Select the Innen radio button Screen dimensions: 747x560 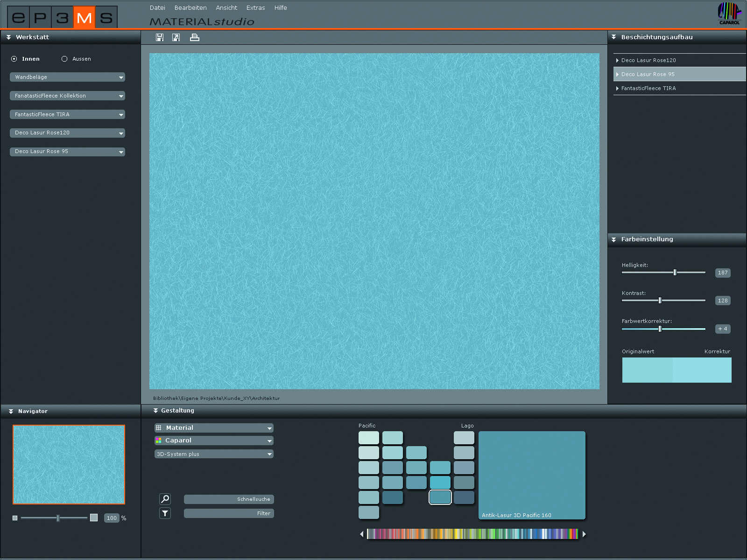coord(14,59)
